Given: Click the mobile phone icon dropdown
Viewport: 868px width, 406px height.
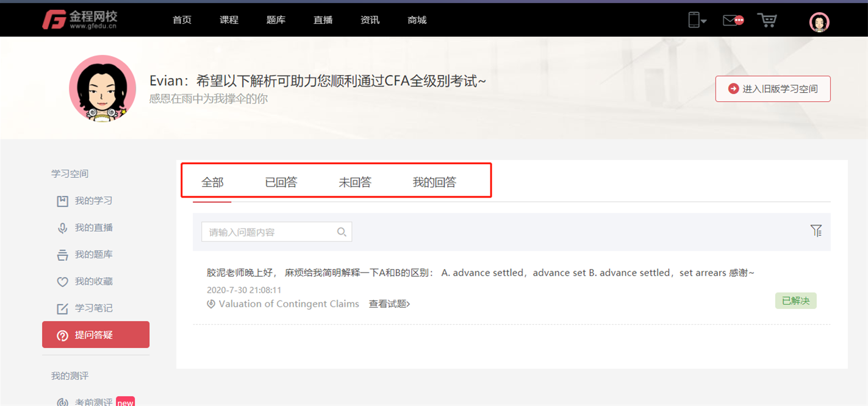Looking at the screenshot, I should [697, 20].
